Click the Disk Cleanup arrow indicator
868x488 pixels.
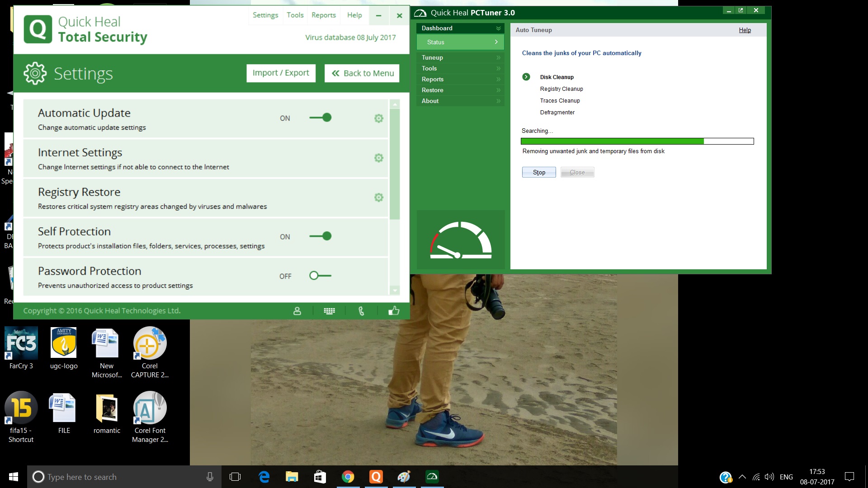pos(526,77)
